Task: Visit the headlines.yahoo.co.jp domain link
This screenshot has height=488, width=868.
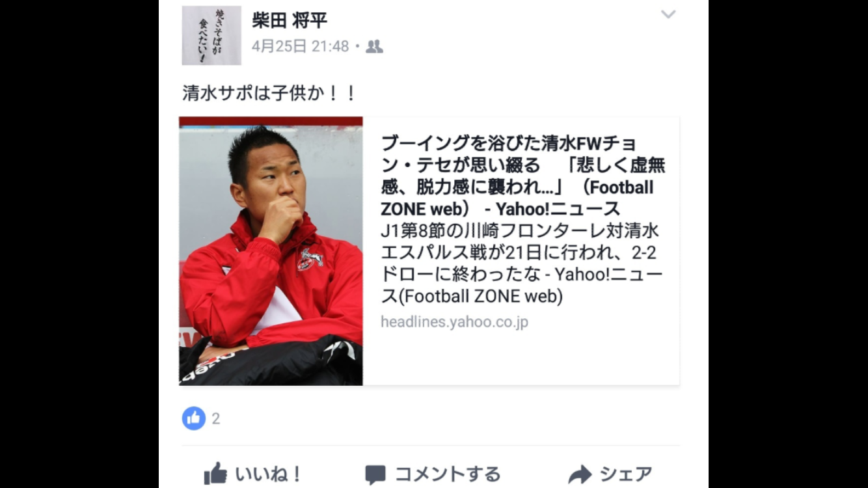Action: tap(454, 322)
